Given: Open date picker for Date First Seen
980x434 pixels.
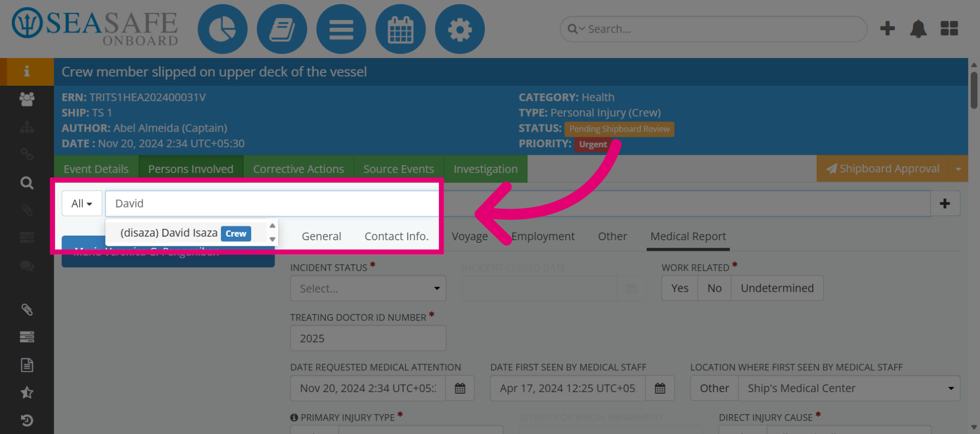Looking at the screenshot, I should point(660,389).
